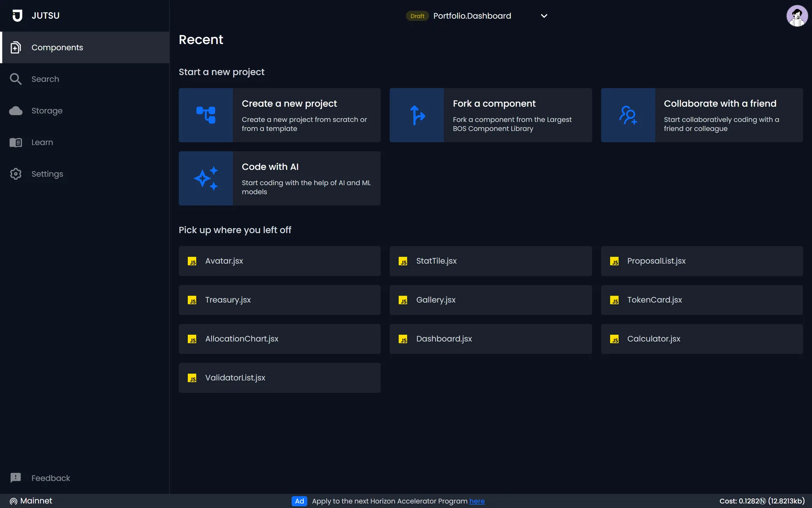Click the JS icon beside ValidatorList.jsx
Image resolution: width=812 pixels, height=508 pixels.
coord(192,378)
